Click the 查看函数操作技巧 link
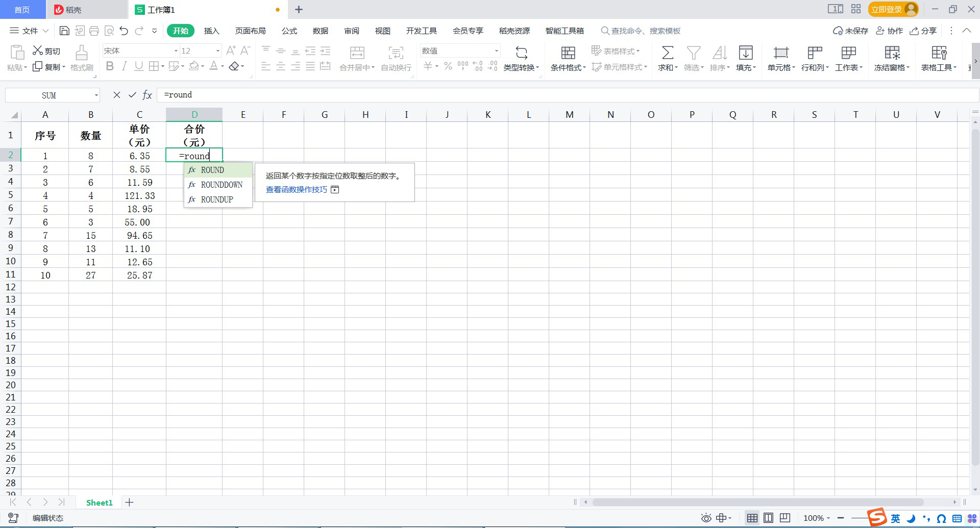Image resolution: width=980 pixels, height=528 pixels. pyautogui.click(x=296, y=190)
